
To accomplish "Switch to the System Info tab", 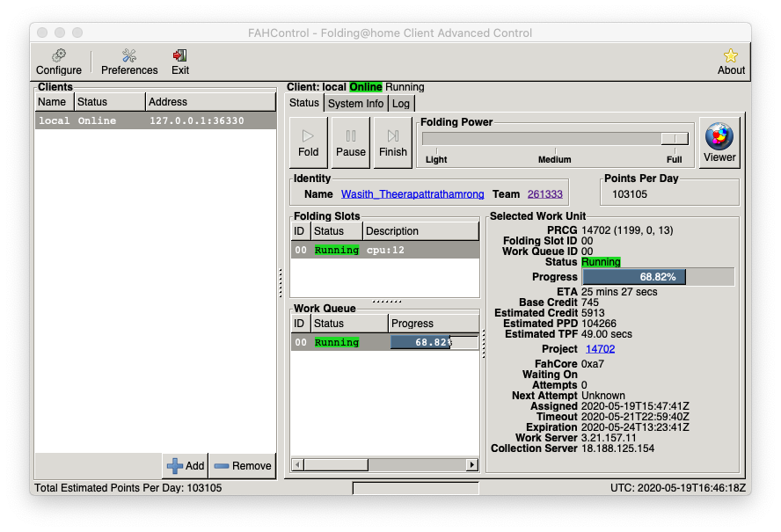I will [356, 103].
